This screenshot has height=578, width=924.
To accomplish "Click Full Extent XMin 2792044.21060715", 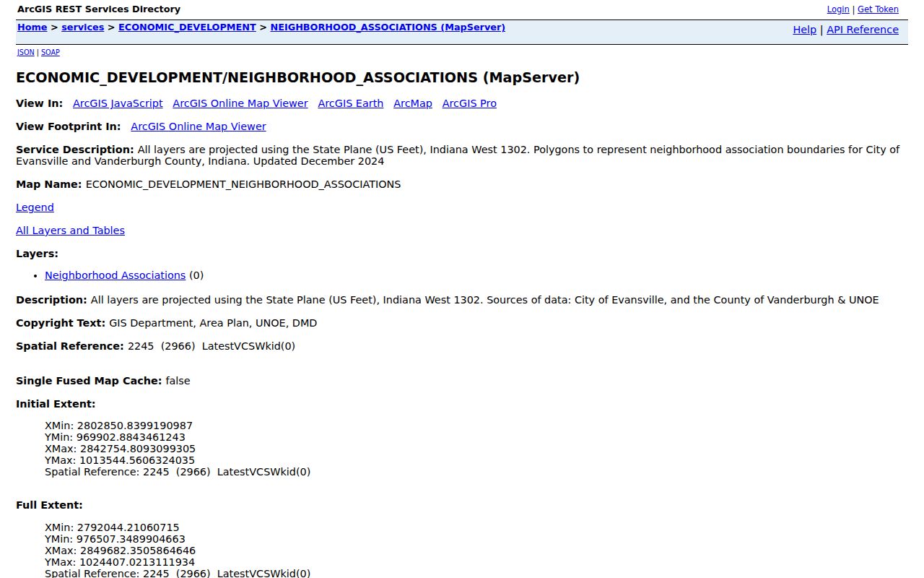I will point(112,527).
